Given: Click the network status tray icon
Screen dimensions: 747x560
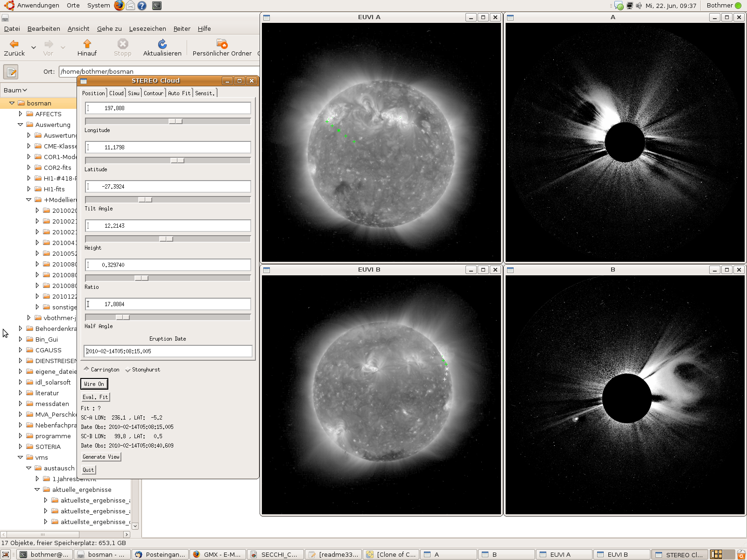Looking at the screenshot, I should tap(629, 6).
